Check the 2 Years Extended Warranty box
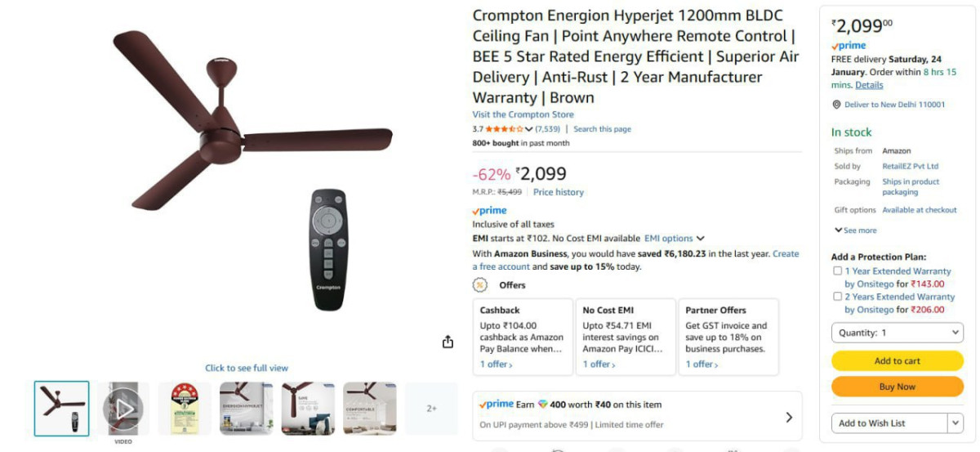The image size is (980, 452). 837,297
